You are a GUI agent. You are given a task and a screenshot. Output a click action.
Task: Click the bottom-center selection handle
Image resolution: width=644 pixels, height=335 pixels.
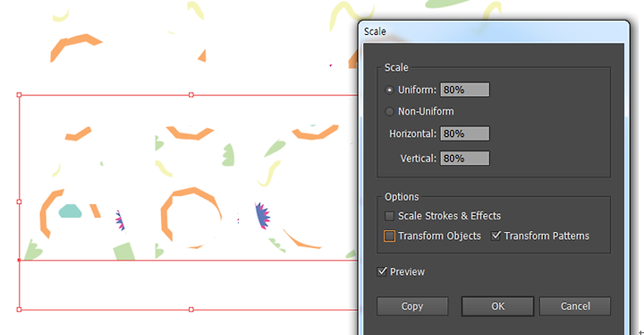pos(191,310)
